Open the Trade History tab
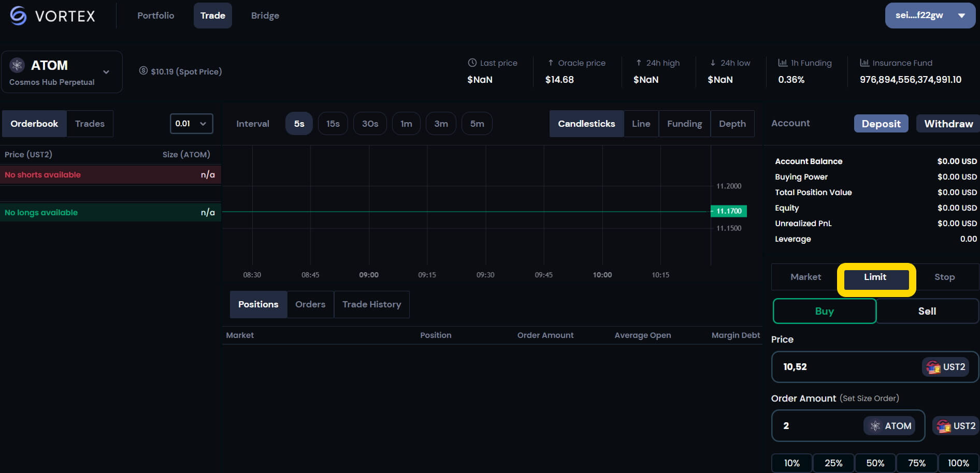 (x=371, y=304)
